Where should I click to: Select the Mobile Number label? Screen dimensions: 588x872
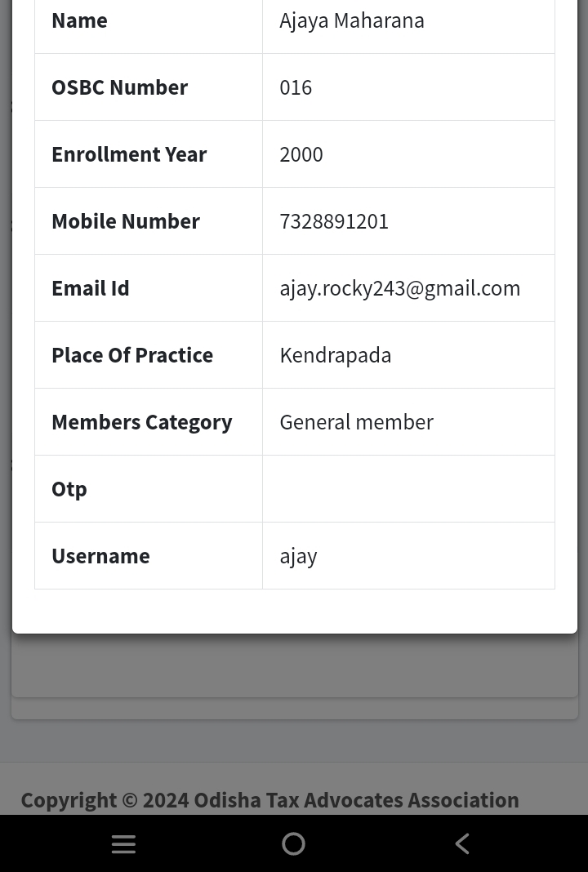[126, 221]
